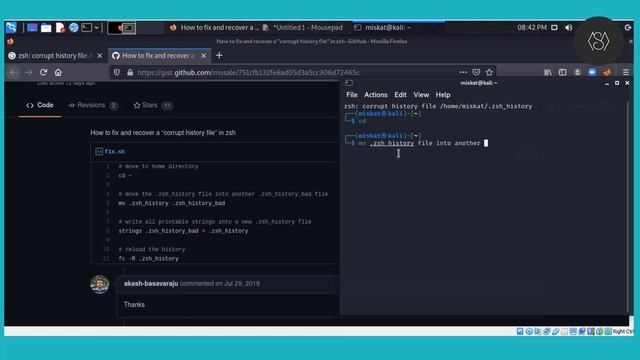Open a new Firefox tab

(x=219, y=55)
